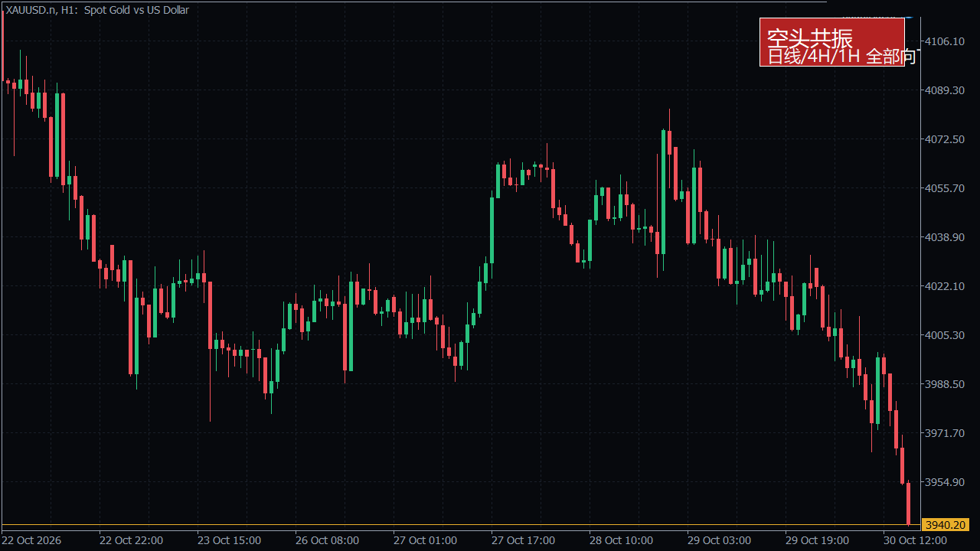
Task: Select the red 空头共振 signal panel
Action: tap(832, 42)
